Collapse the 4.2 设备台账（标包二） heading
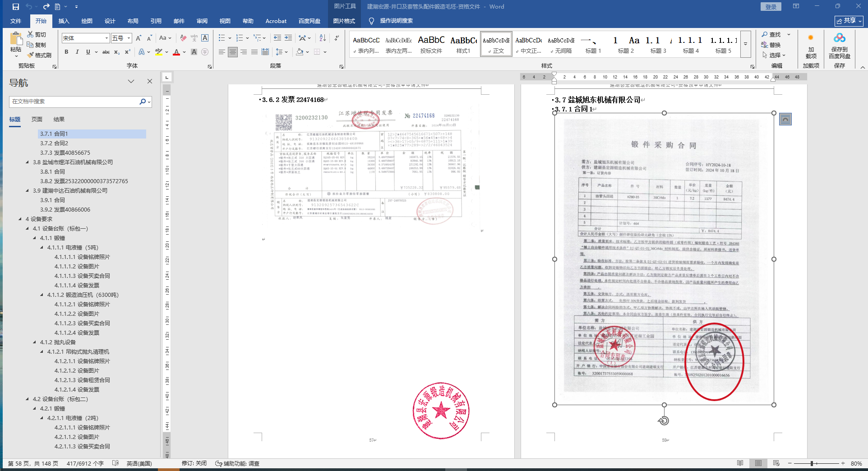 point(28,399)
